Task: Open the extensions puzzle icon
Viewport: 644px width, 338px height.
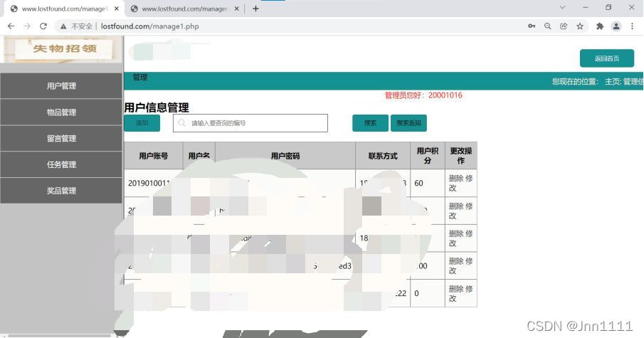Action: point(600,26)
